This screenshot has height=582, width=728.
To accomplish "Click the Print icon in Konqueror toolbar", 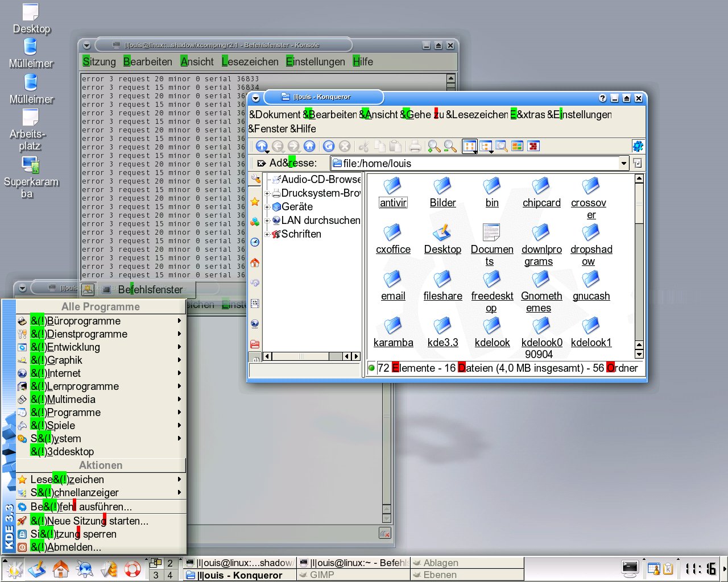I will coord(415,147).
